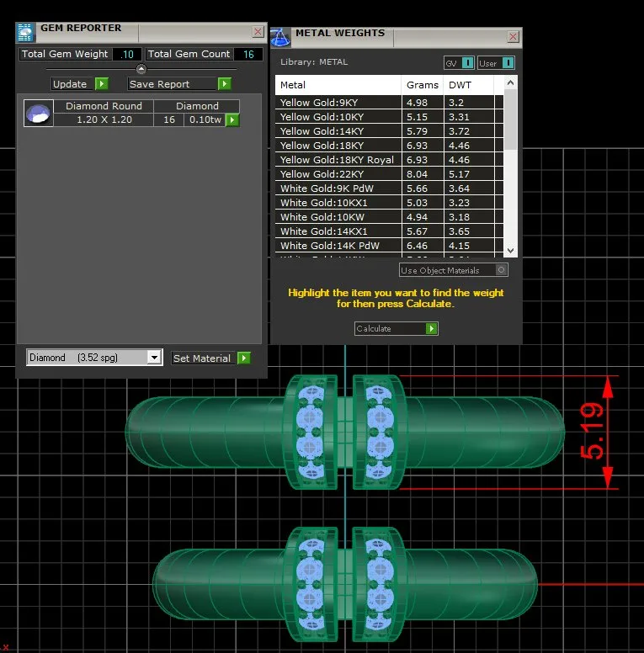Select Yellow Gold:10KY row

[389, 117]
